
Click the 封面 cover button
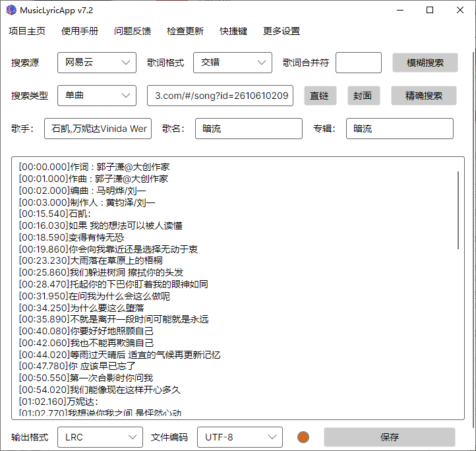tap(363, 96)
